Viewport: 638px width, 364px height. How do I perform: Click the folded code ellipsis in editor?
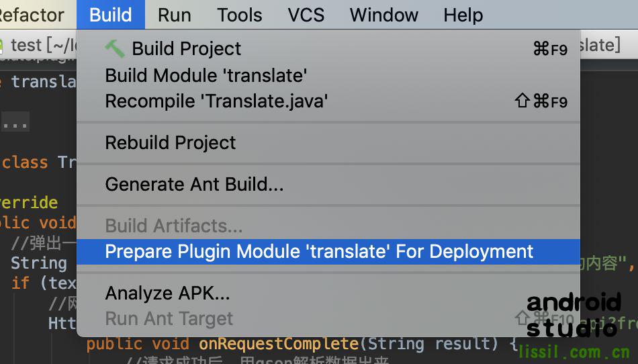click(15, 122)
